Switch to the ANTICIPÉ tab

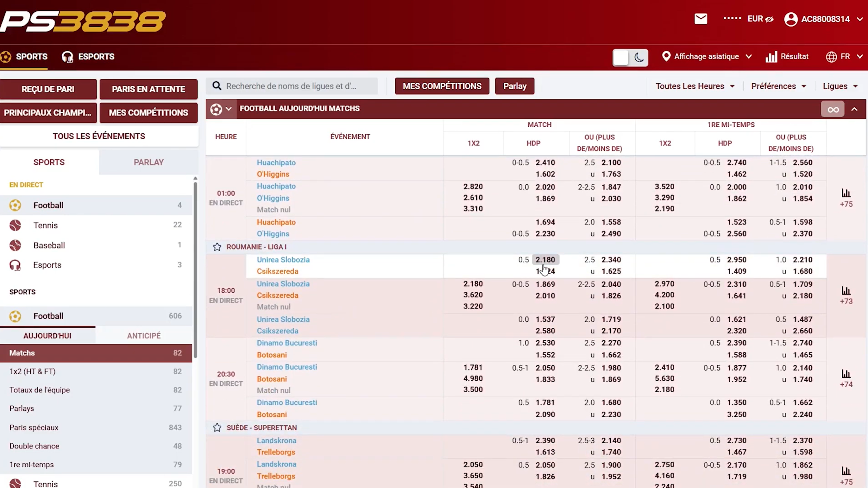(x=144, y=336)
